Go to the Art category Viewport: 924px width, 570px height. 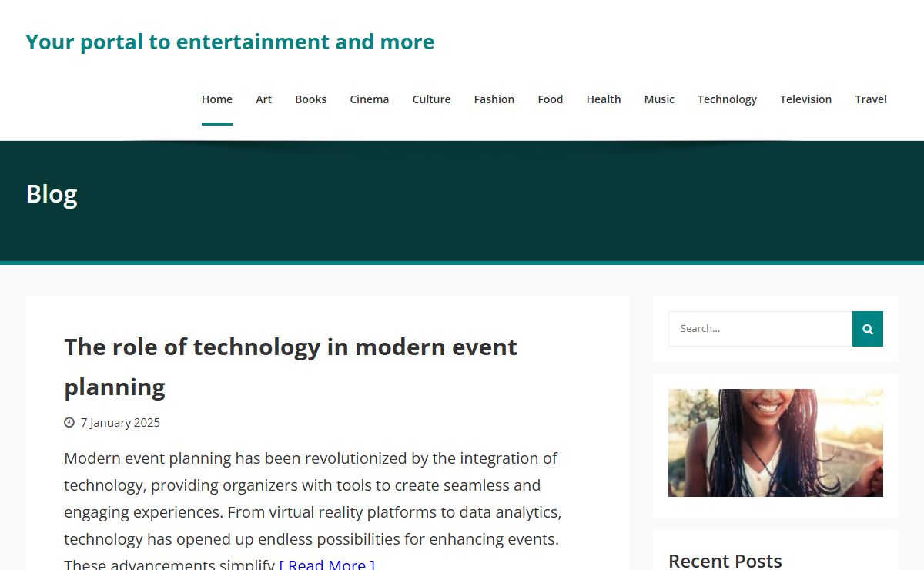pyautogui.click(x=264, y=99)
